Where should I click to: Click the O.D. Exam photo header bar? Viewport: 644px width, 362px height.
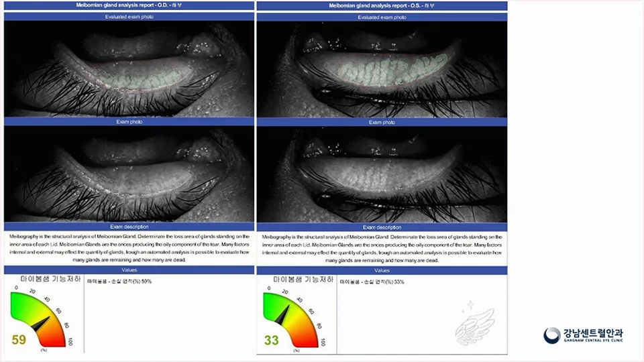[129, 121]
